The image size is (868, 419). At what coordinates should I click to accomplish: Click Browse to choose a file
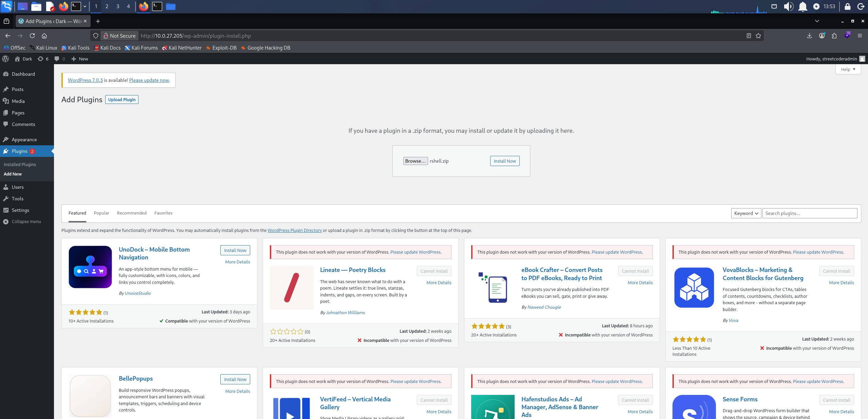coord(415,161)
